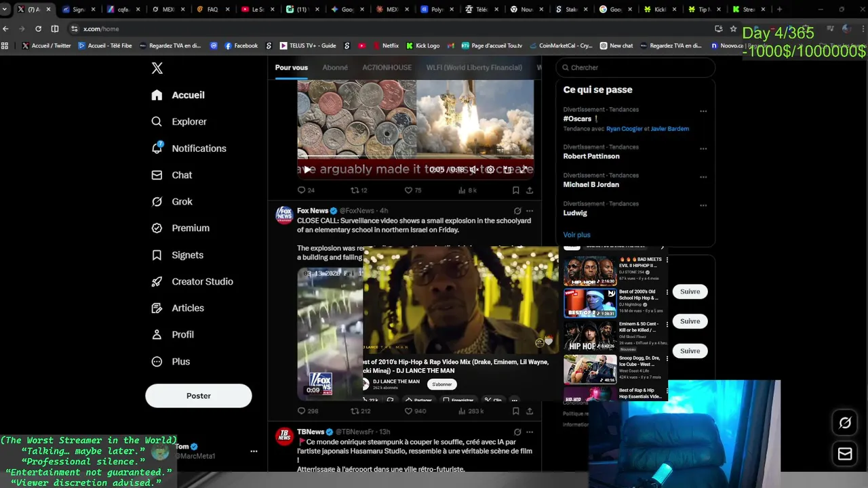Open BAD MEETS EVIL II HIPHOP video thumbnail
This screenshot has width=868, height=488.
click(x=590, y=272)
